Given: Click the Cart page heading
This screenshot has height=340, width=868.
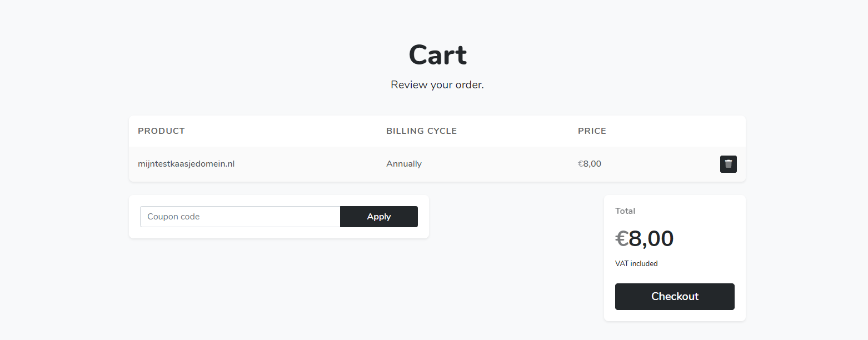Looking at the screenshot, I should (x=437, y=55).
